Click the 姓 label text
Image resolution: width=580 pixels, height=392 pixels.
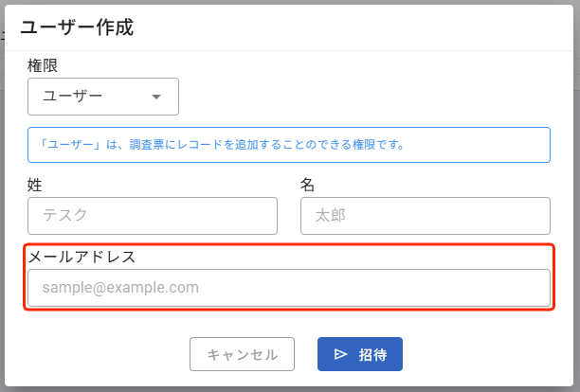click(35, 184)
